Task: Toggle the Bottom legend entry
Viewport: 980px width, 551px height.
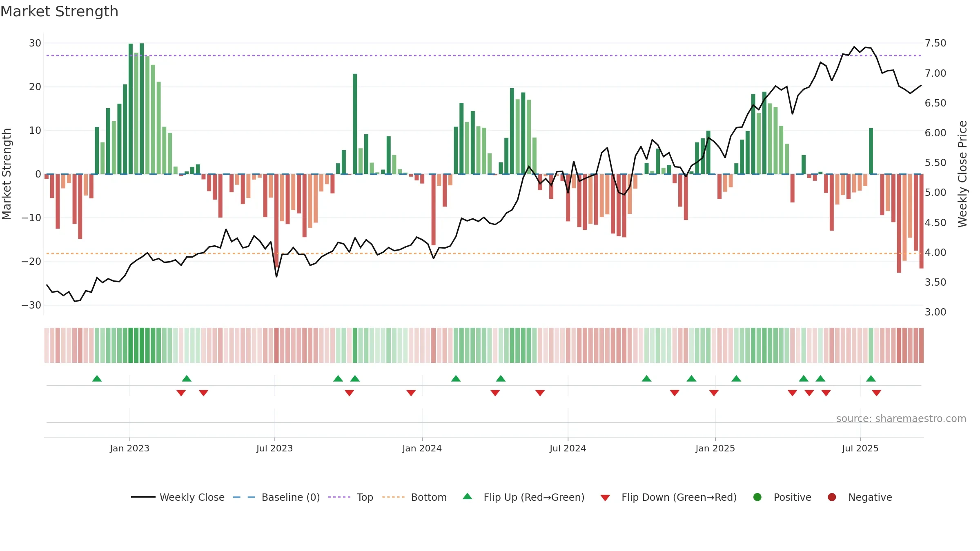Action: point(414,497)
